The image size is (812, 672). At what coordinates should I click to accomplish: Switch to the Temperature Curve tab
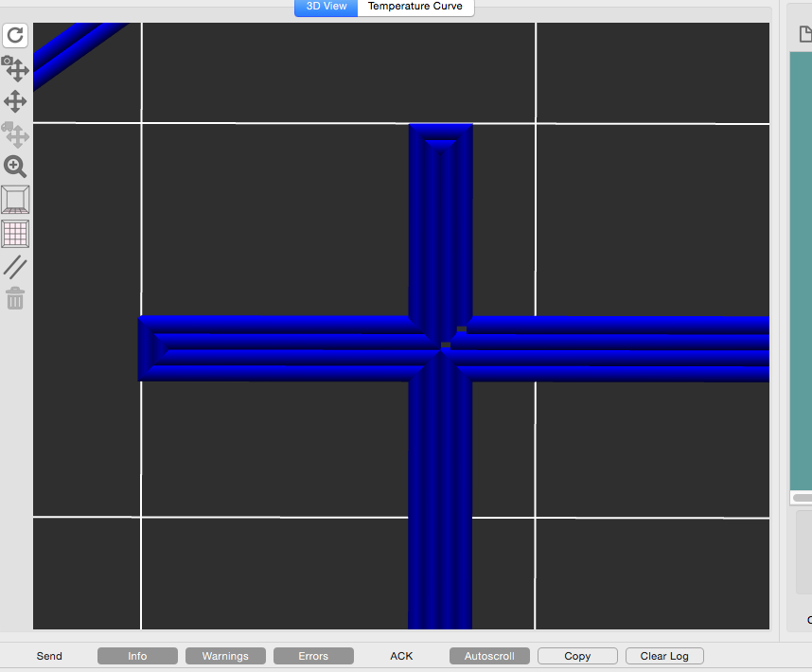415,7
